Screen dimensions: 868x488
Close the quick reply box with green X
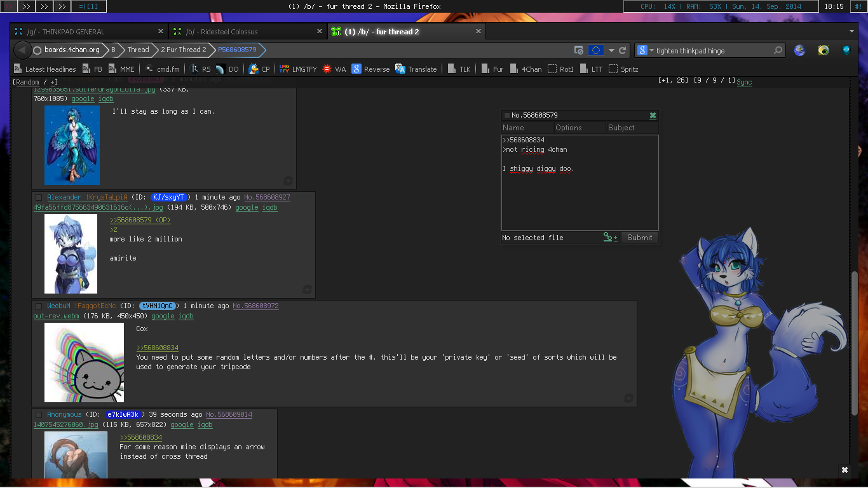point(653,116)
